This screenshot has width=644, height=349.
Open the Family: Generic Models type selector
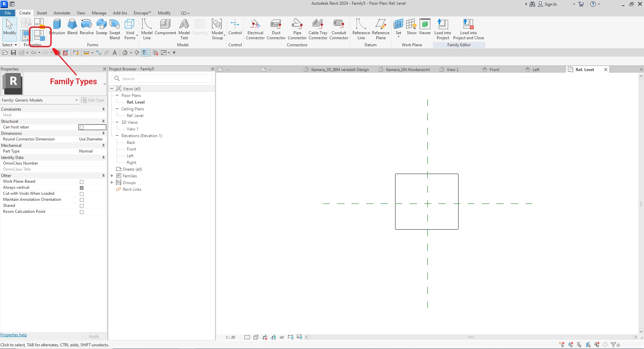(40, 100)
